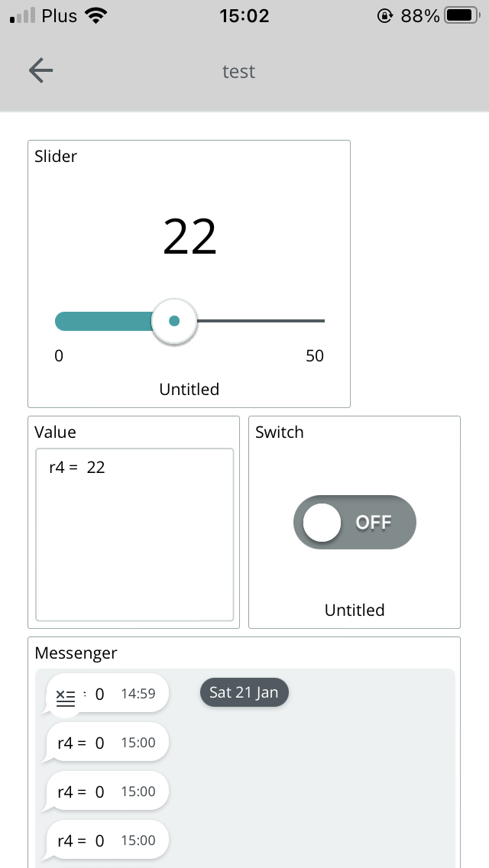The width and height of the screenshot is (489, 868).
Task: Select the second r4 = 0 message
Action: [x=108, y=792]
